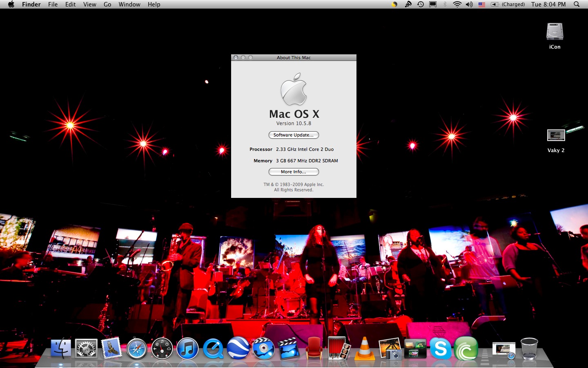Open iDVD disc icon in dock

point(263,349)
